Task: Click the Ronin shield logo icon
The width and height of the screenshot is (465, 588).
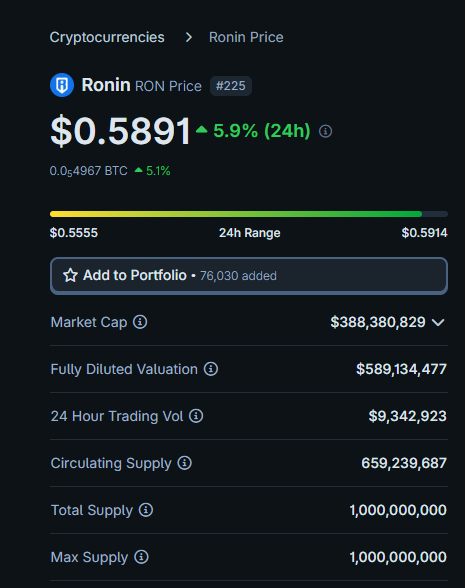Action: point(62,85)
